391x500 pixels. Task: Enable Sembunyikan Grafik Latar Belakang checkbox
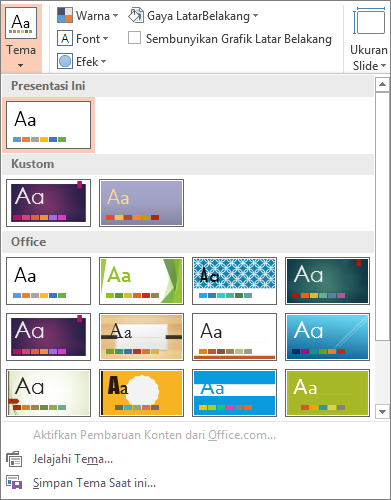[134, 38]
